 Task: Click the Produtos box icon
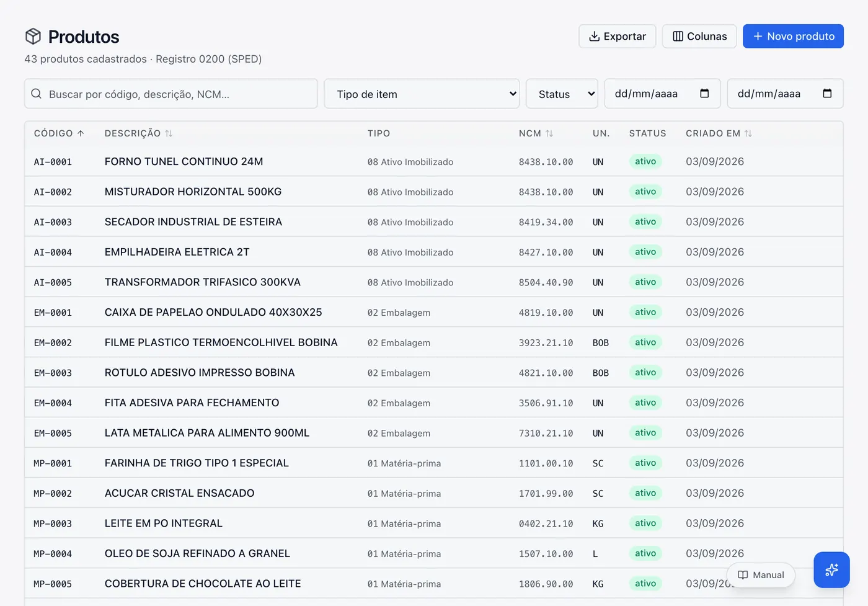pyautogui.click(x=33, y=37)
